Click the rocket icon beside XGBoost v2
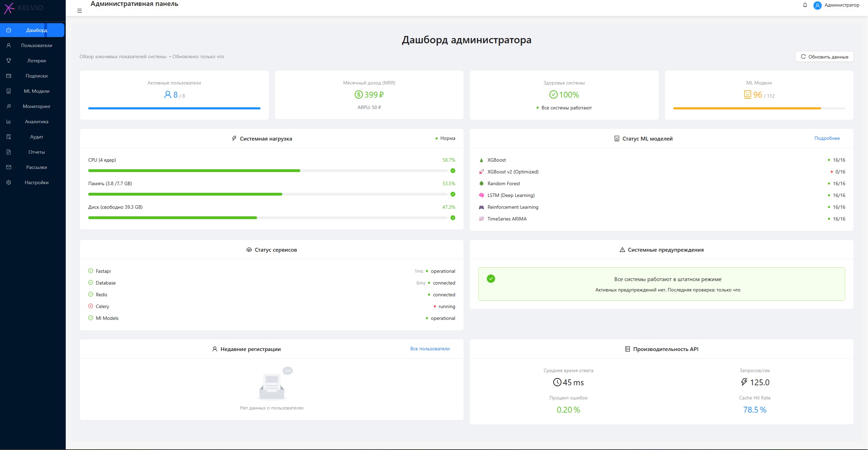The width and height of the screenshot is (868, 450). pyautogui.click(x=481, y=172)
